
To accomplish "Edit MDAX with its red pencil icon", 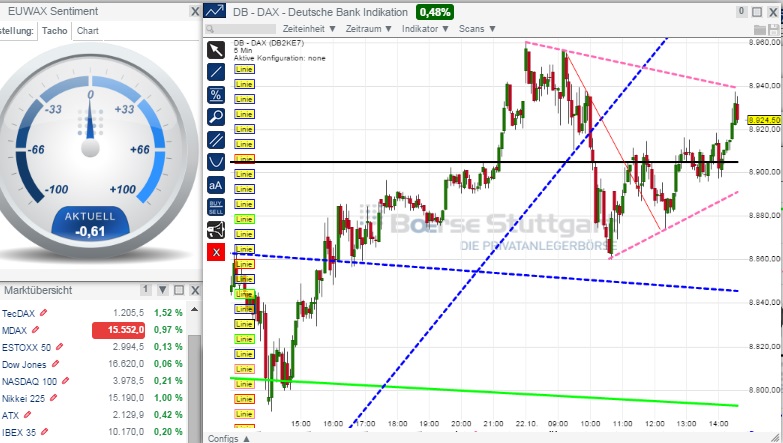I will click(35, 330).
